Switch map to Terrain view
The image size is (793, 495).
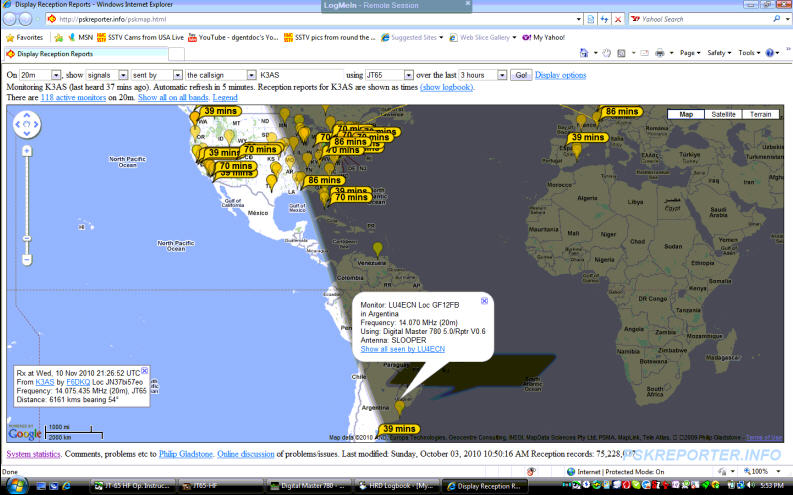coord(761,114)
